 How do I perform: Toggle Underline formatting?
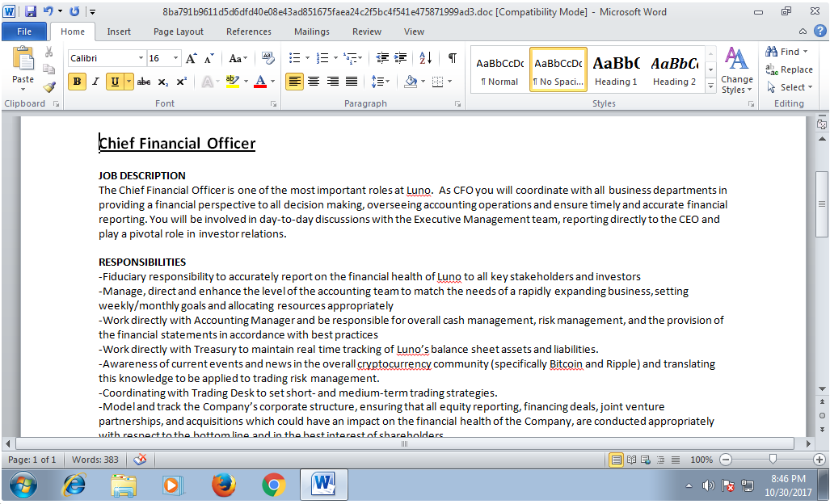[x=115, y=82]
